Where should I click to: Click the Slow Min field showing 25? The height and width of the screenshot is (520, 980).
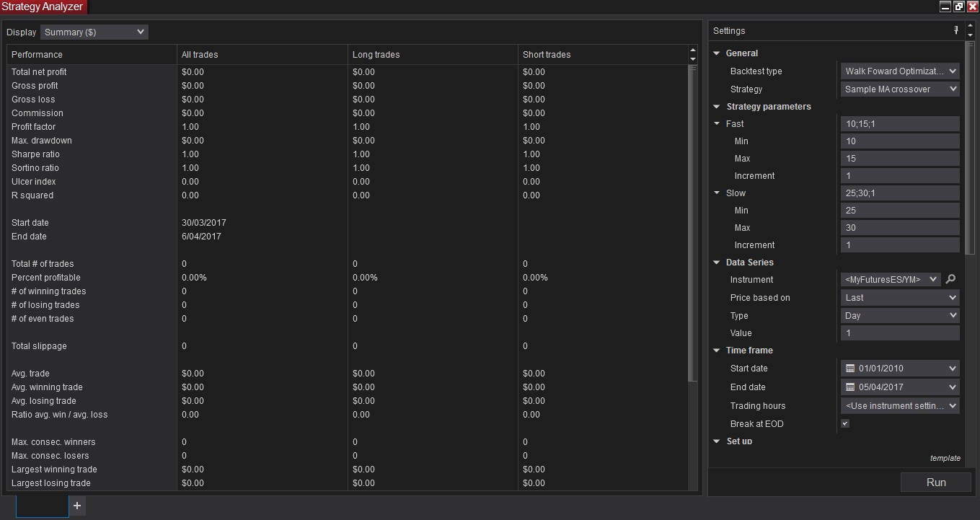[x=900, y=211]
